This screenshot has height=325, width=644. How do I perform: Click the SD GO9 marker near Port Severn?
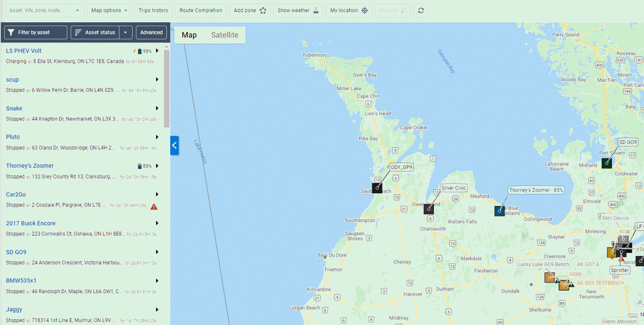[x=607, y=163]
